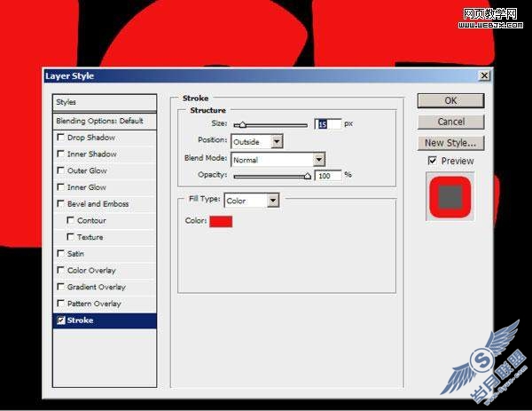
Task: Close the Layer Style dialog
Action: click(484, 75)
